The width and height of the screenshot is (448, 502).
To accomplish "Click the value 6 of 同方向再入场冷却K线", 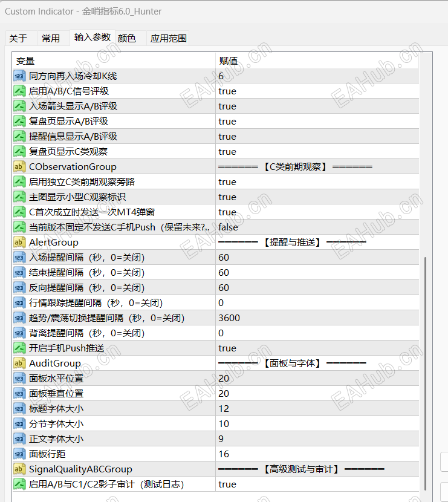I will (221, 76).
